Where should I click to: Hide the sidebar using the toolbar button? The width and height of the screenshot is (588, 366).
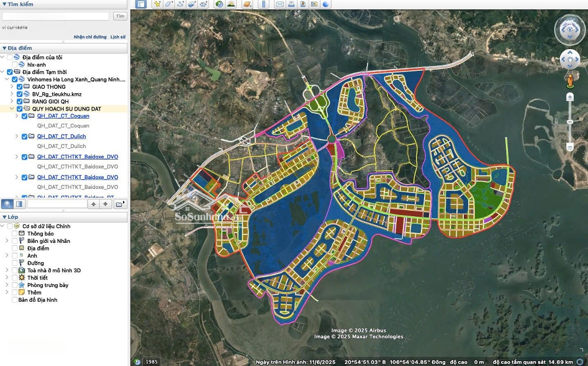click(141, 4)
